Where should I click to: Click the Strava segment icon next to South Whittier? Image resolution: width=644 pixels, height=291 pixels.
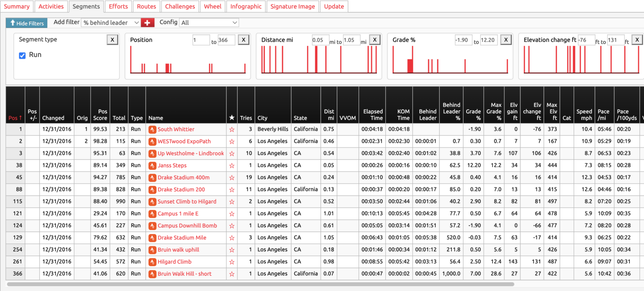[x=152, y=129]
